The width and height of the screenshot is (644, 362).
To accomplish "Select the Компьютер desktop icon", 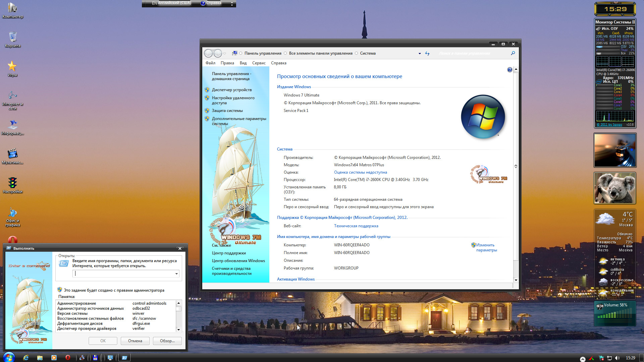I will 13,10.
